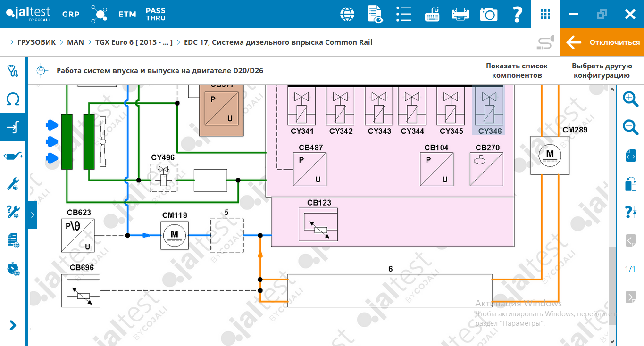The image size is (644, 346).
Task: Click the printer icon
Action: tap(460, 14)
